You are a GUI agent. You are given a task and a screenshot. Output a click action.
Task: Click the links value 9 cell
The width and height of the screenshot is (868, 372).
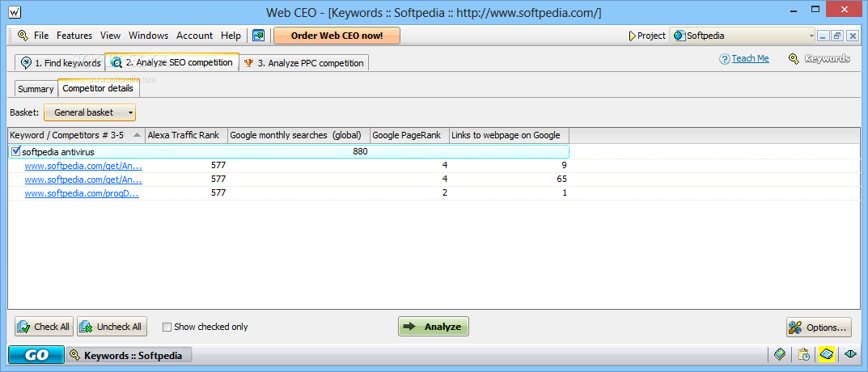point(564,165)
